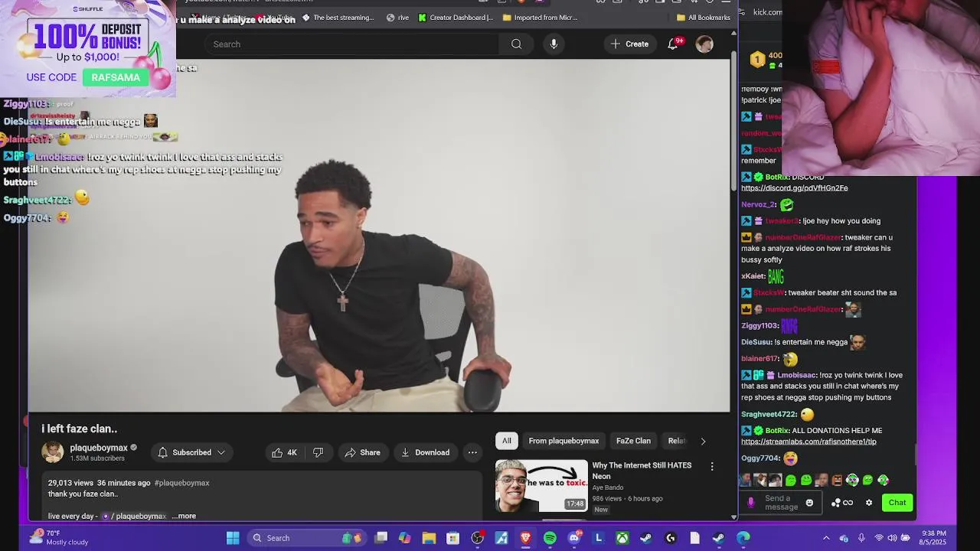Open 'Imported from Micr...' bookmarks folder
Screen dimensions: 980x551
point(540,18)
